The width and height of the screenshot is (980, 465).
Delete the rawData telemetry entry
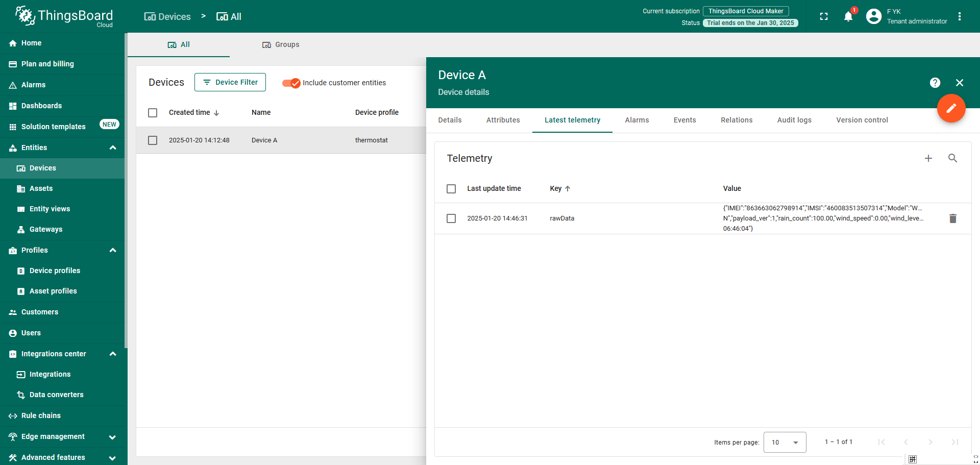pyautogui.click(x=952, y=218)
